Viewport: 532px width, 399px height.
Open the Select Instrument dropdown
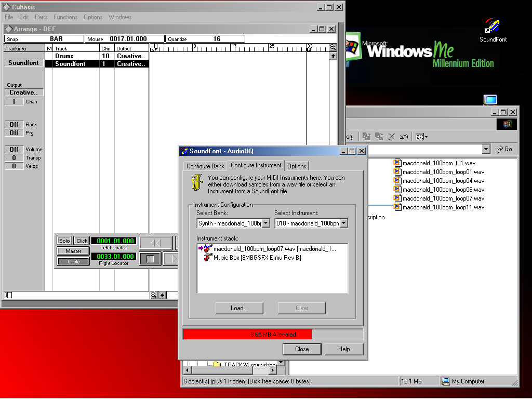pyautogui.click(x=344, y=223)
